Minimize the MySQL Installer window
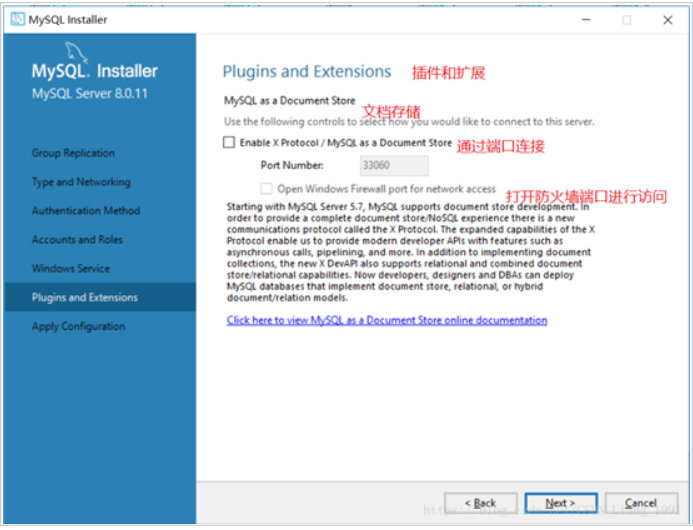Screen dimensions: 693x530 pos(586,20)
